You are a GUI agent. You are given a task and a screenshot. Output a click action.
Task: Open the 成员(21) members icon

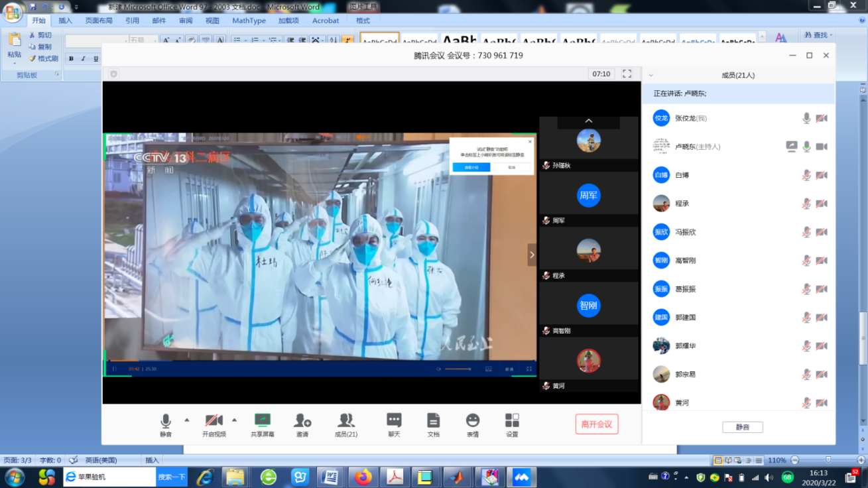tap(346, 425)
